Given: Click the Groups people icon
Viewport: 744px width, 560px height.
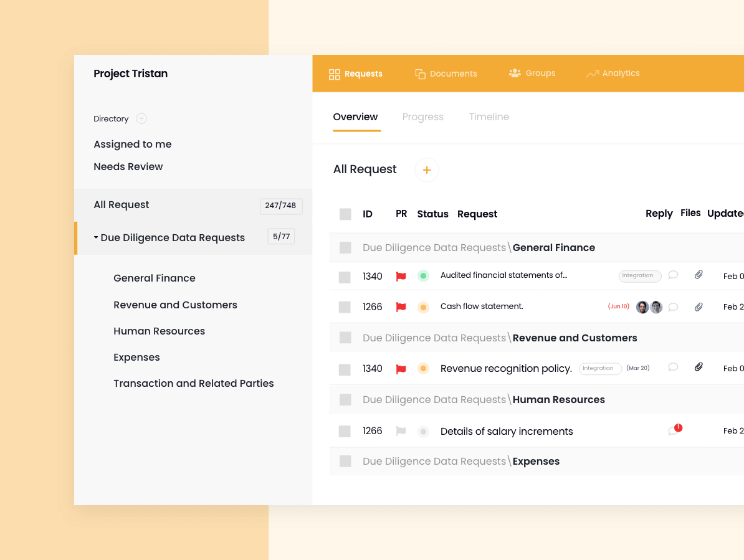Looking at the screenshot, I should (x=515, y=73).
